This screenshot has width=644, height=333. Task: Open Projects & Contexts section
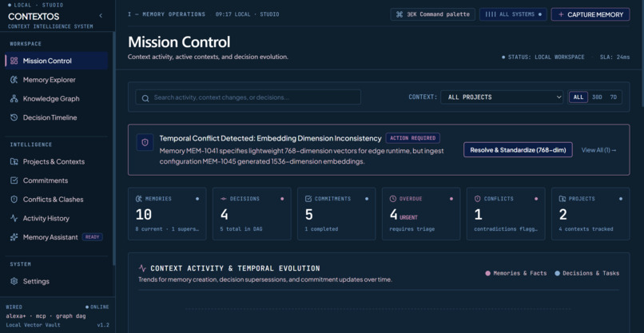coord(56,161)
